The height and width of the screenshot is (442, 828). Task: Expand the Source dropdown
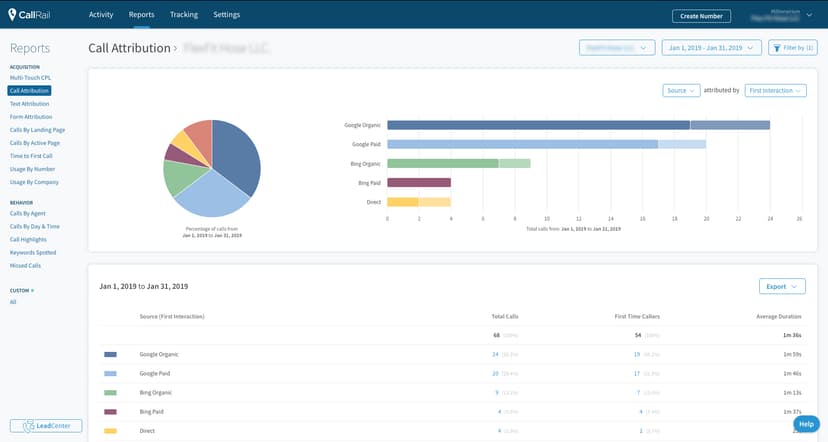point(680,90)
